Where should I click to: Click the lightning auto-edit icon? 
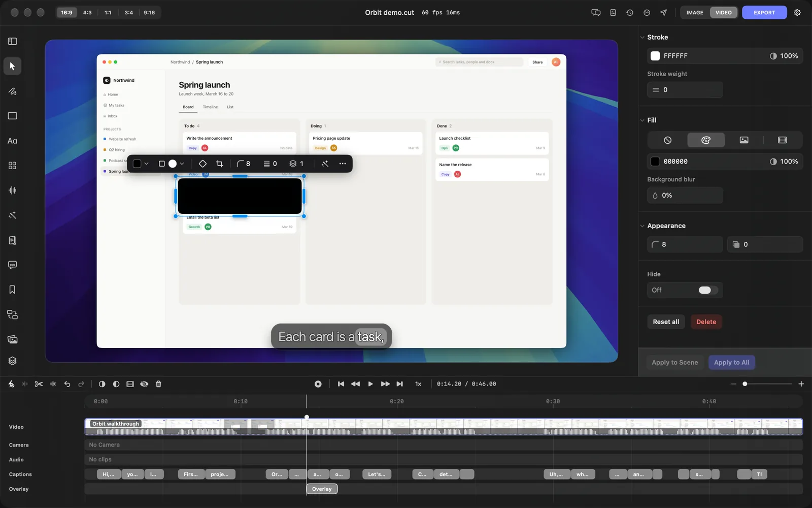point(11,384)
